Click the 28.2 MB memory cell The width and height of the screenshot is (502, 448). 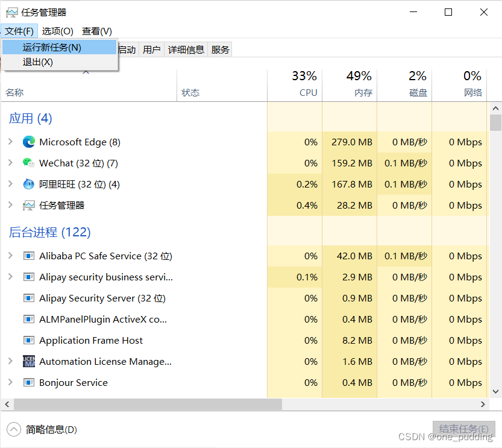click(350, 205)
